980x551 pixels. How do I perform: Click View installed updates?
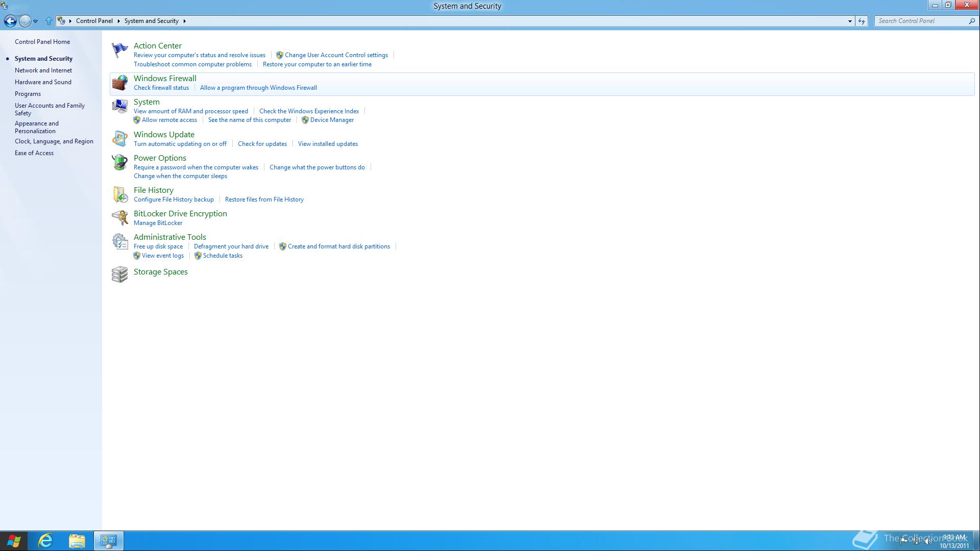pos(328,144)
